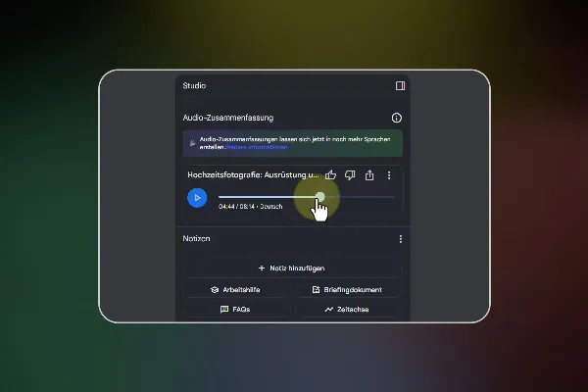
Task: Open more options for the audio summary
Action: coord(389,175)
